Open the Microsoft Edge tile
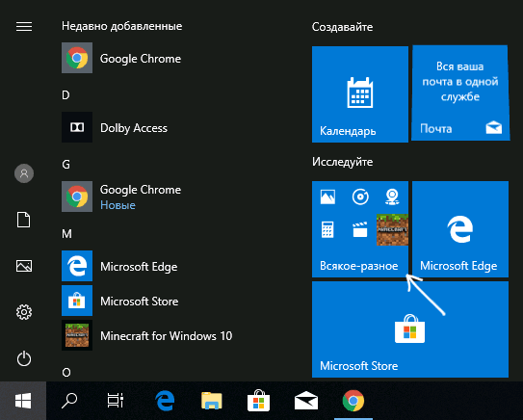This screenshot has width=523, height=420. coord(460,229)
